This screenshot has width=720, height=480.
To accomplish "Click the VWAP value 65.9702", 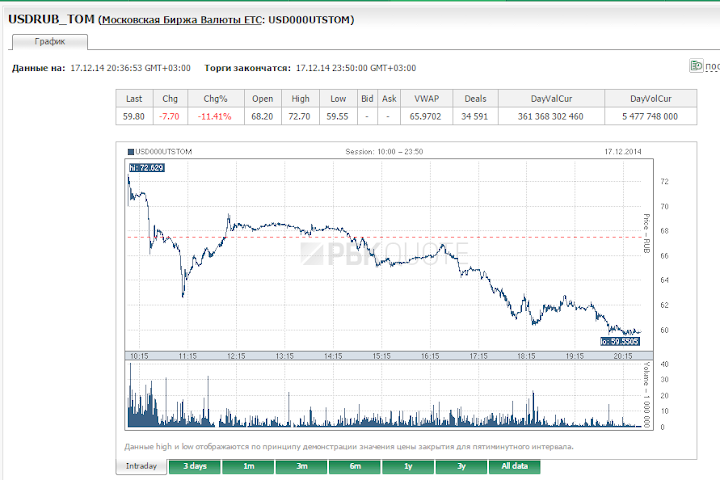I will [425, 117].
